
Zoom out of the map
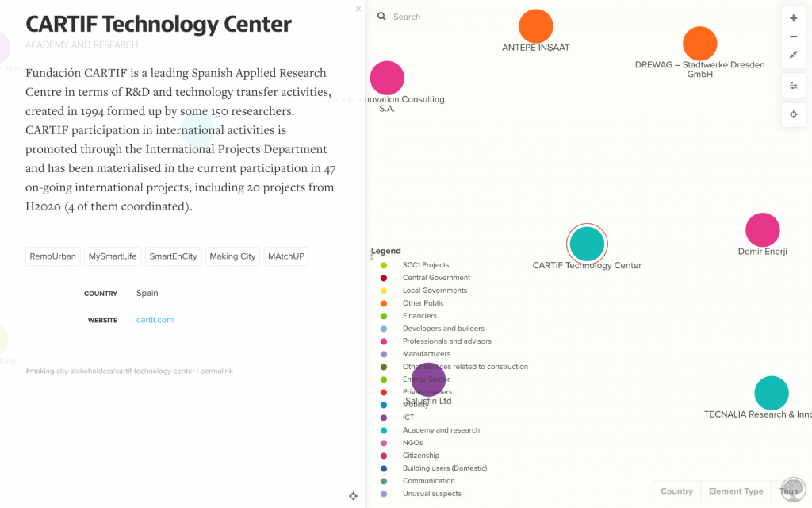[793, 37]
